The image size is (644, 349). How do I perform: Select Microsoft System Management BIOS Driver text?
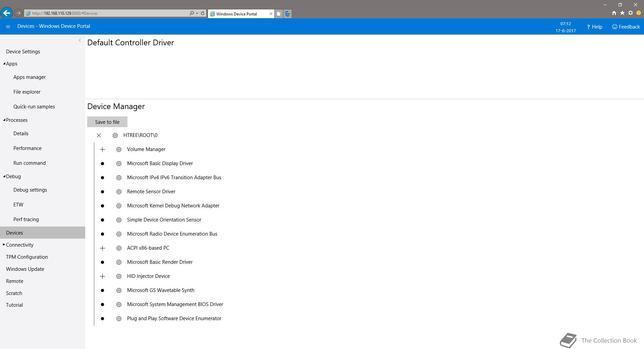(175, 304)
